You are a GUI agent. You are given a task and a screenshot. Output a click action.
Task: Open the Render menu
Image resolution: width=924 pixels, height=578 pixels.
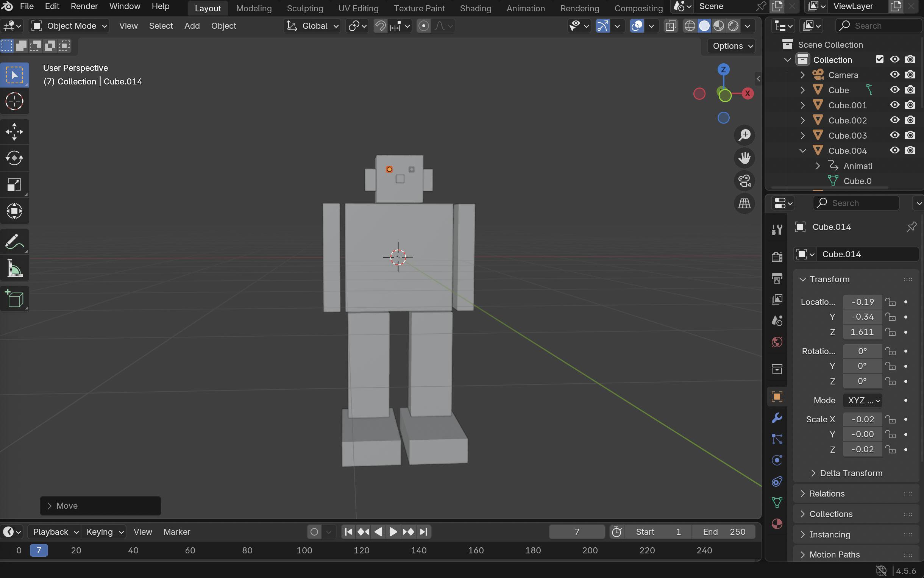[x=84, y=6]
